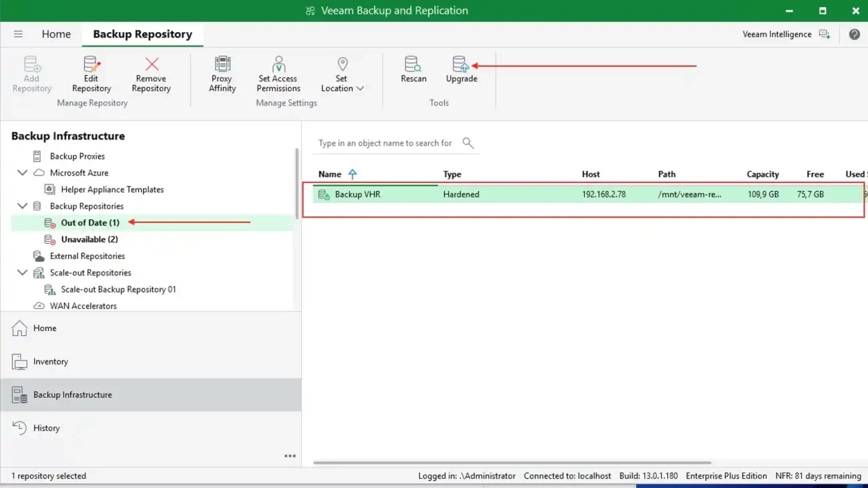The width and height of the screenshot is (868, 488).
Task: Open Proxy Affinity settings
Action: (222, 73)
